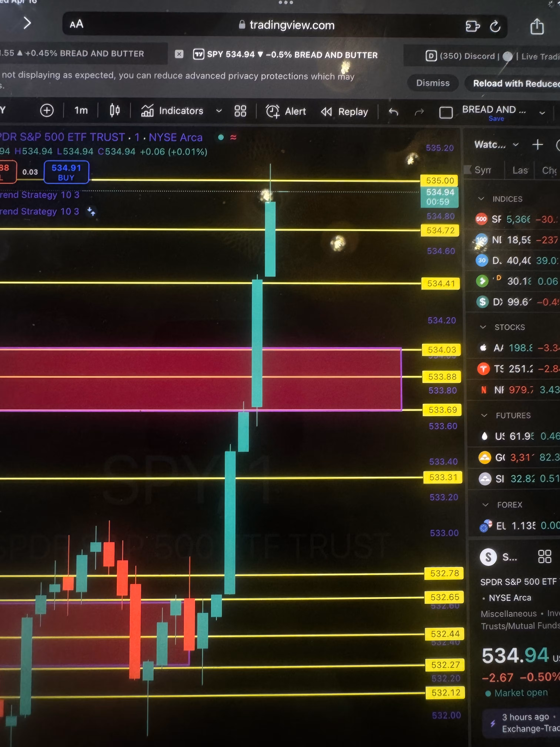
Task: Open the candlestick chart style icon
Action: click(x=115, y=110)
